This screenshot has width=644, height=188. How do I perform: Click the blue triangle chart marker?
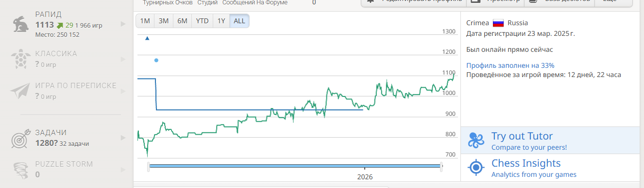coord(147,38)
